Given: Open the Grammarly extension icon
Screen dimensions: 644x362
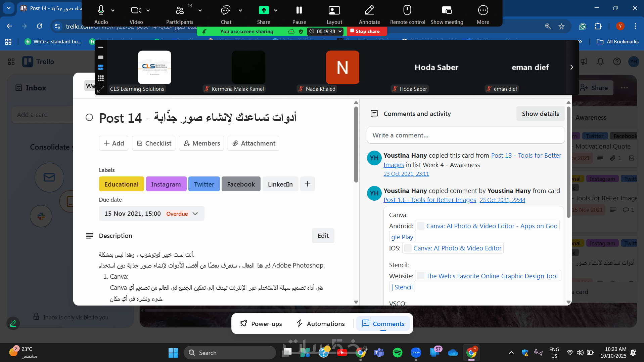Looking at the screenshot, I should point(583,26).
